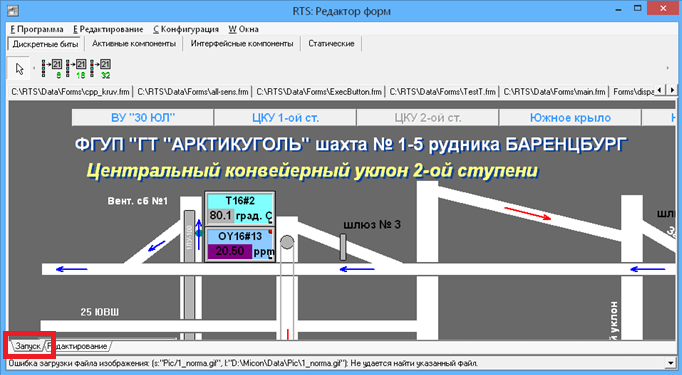
Task: Click the vertical gray 1ЛУ-100 conveyor bar
Action: coord(189,275)
